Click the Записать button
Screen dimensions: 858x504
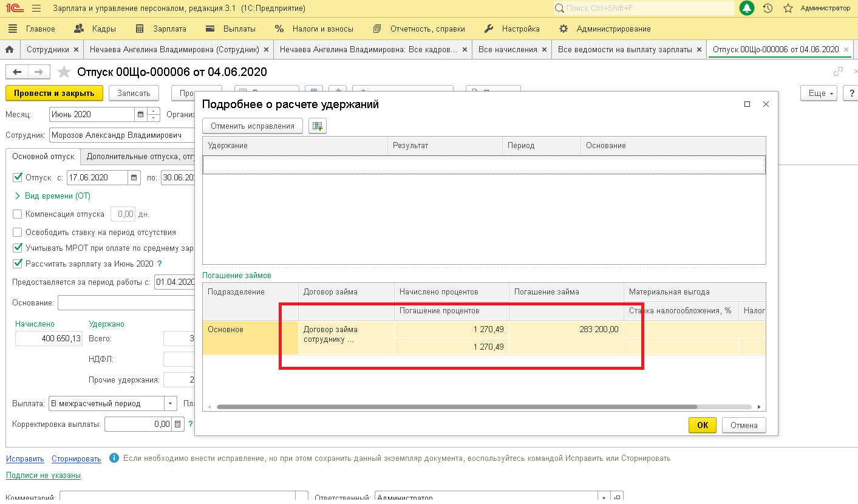tap(134, 94)
